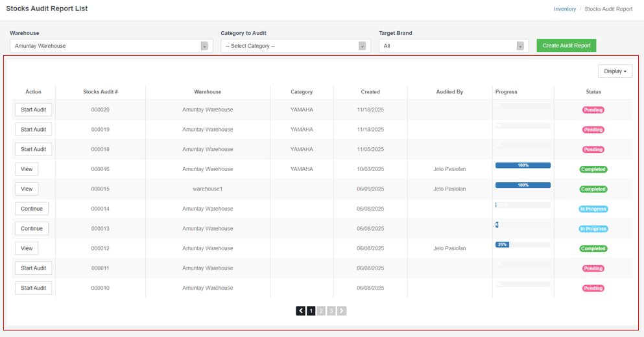This screenshot has height=337, width=644.
Task: Click the Stocks Audit # column header
Action: point(101,92)
